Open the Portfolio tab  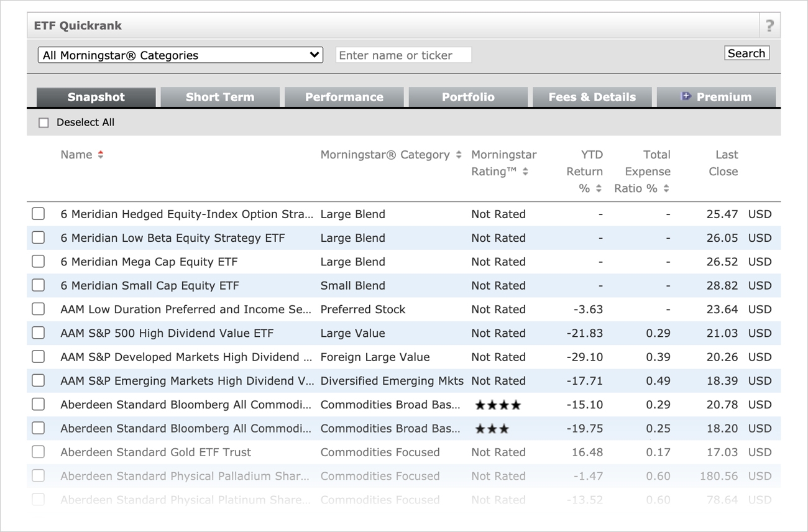pos(468,97)
